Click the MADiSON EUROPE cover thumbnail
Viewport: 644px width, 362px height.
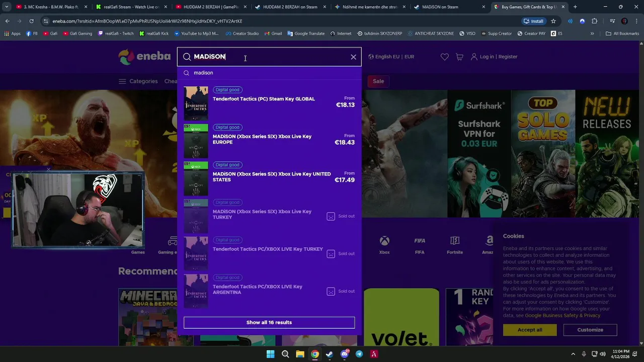[196, 141]
